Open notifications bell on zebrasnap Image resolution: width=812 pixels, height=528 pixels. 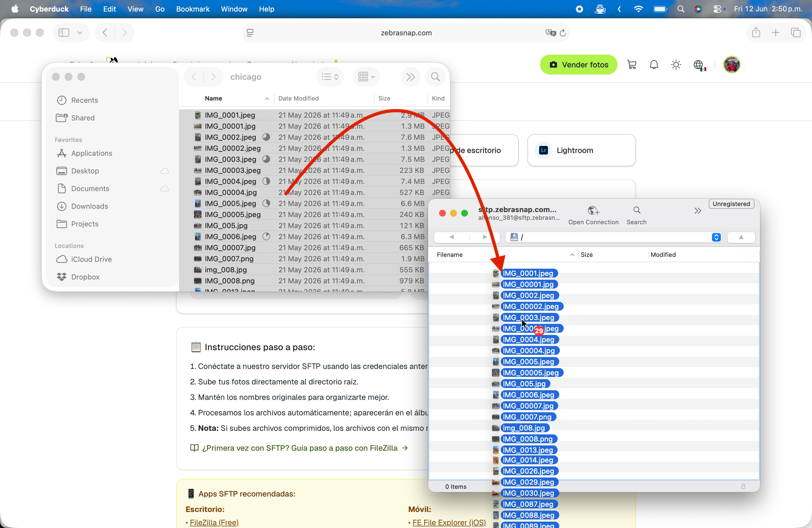[654, 64]
